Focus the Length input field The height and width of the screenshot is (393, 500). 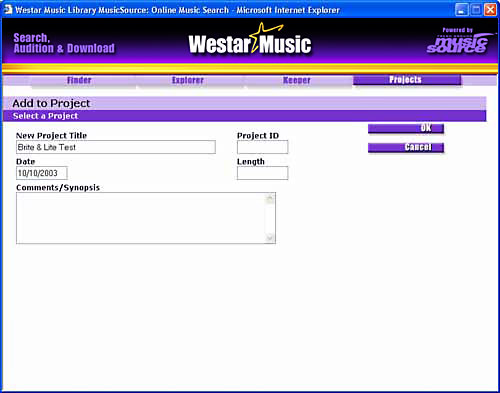tap(262, 173)
